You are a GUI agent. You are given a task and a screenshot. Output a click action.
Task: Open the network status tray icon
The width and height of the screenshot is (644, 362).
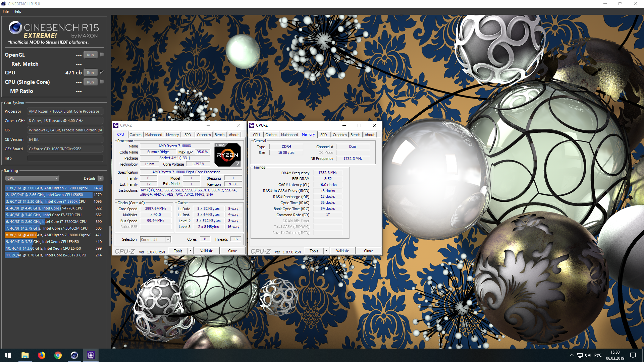point(580,355)
